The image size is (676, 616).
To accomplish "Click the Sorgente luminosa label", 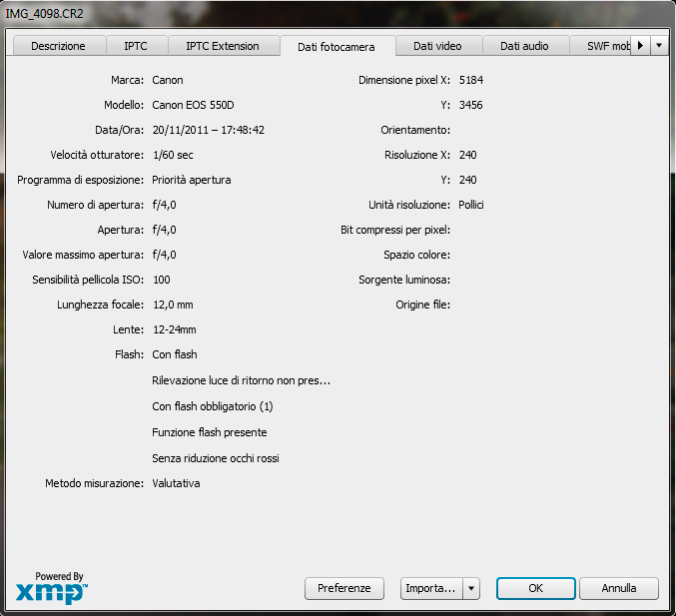I will [404, 280].
